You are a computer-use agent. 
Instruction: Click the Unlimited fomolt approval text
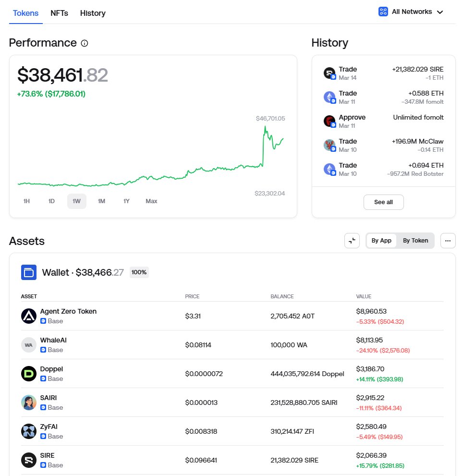click(x=418, y=117)
